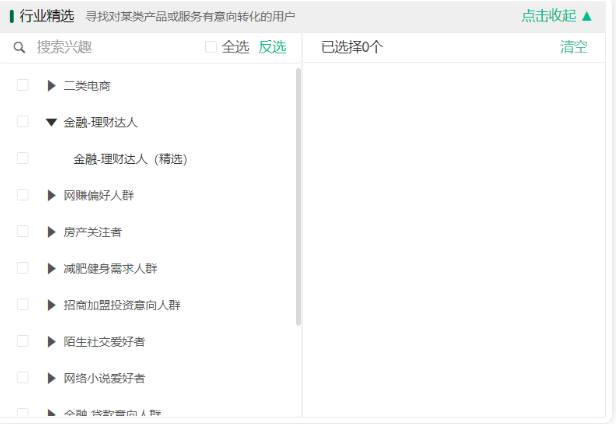
Task: Collapse the 金融-理财达人 category
Action: [x=51, y=123]
